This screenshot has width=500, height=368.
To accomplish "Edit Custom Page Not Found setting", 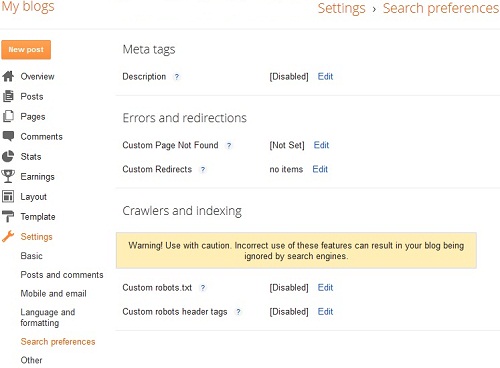I will [x=321, y=145].
